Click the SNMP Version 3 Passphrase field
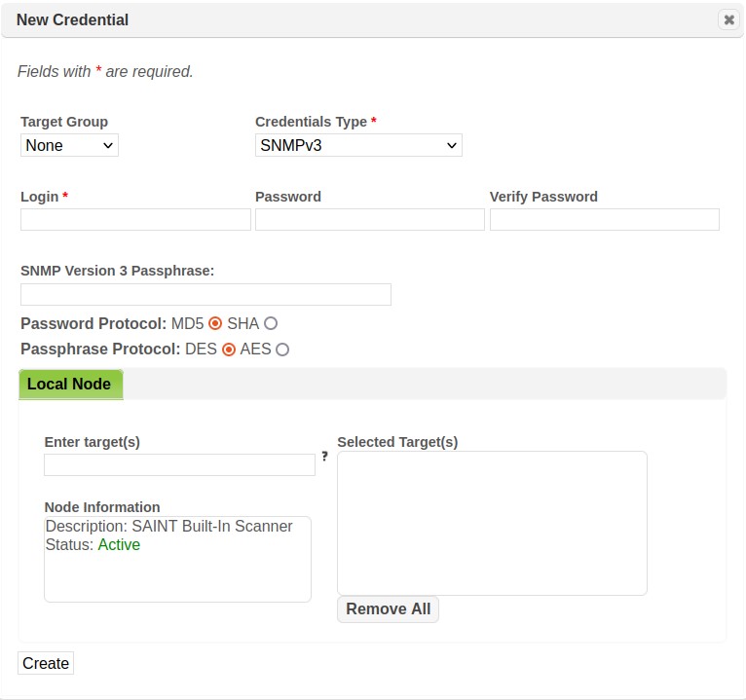The height and width of the screenshot is (700, 746). pyautogui.click(x=205, y=294)
